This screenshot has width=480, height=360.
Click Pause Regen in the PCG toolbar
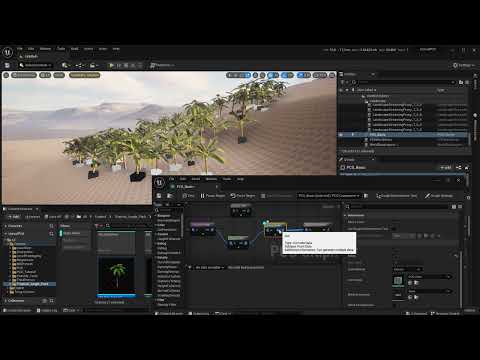click(212, 196)
